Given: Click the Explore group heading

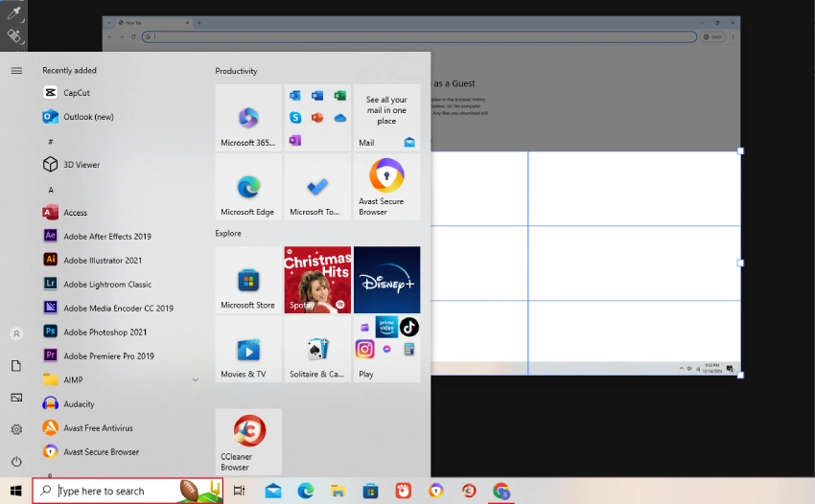Looking at the screenshot, I should coord(228,233).
